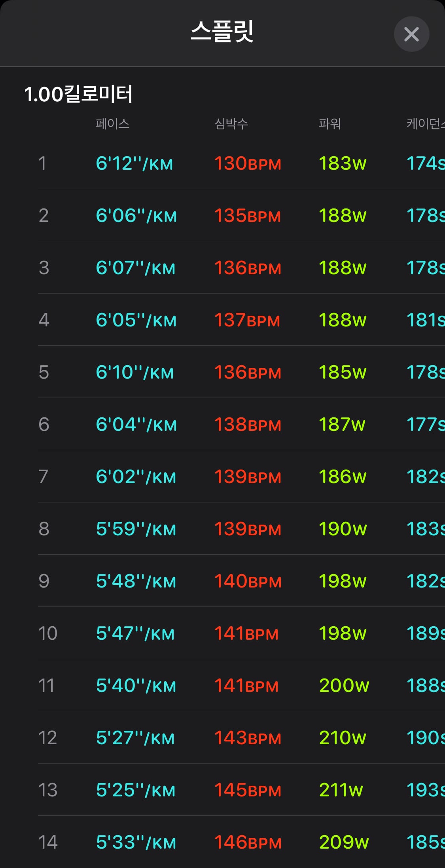
Task: Tap split 3 power value 188W
Action: tap(343, 268)
